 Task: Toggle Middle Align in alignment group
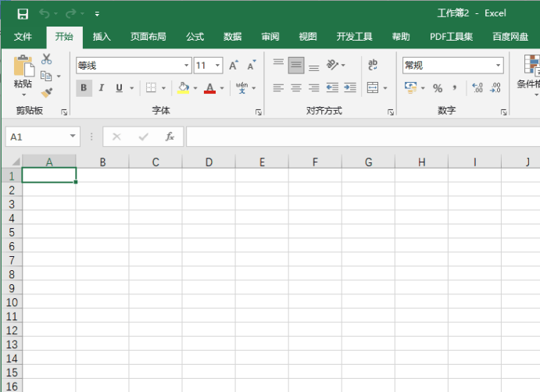pyautogui.click(x=296, y=66)
